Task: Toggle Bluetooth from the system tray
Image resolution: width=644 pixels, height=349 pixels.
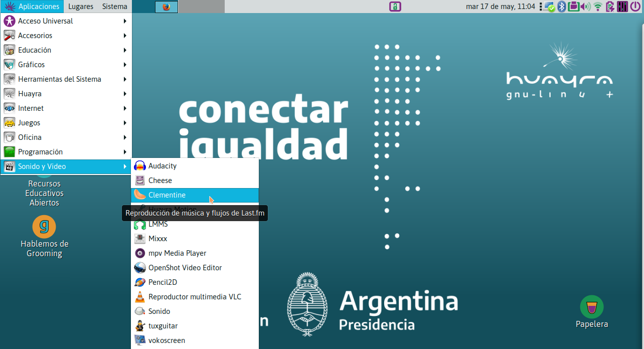Action: (561, 7)
